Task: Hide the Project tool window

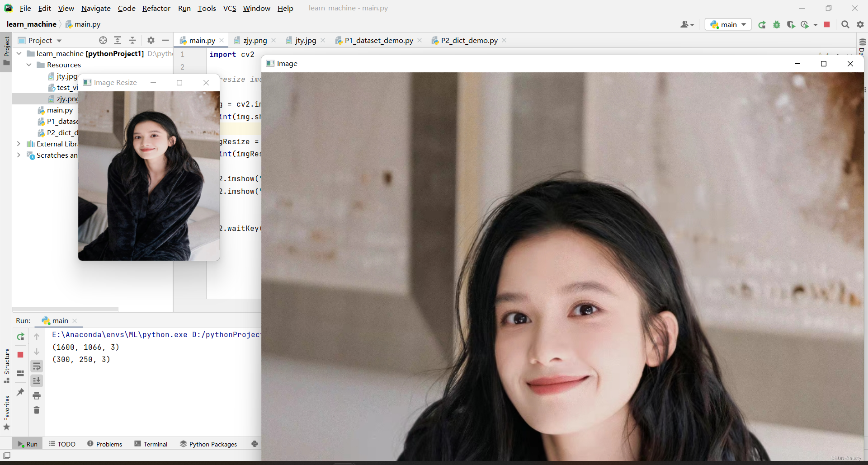Action: 165,40
